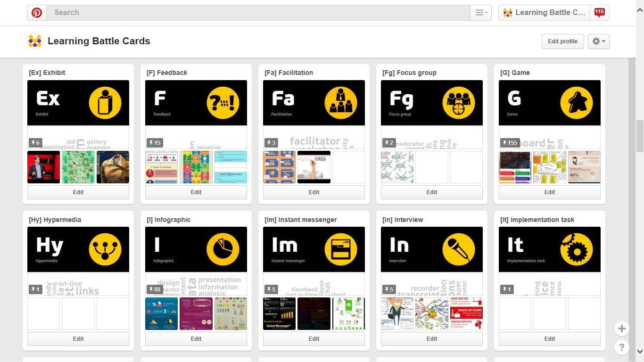Open Facilitation thumbnail showing SPEECH
This screenshot has width=644, height=362.
coord(314,167)
